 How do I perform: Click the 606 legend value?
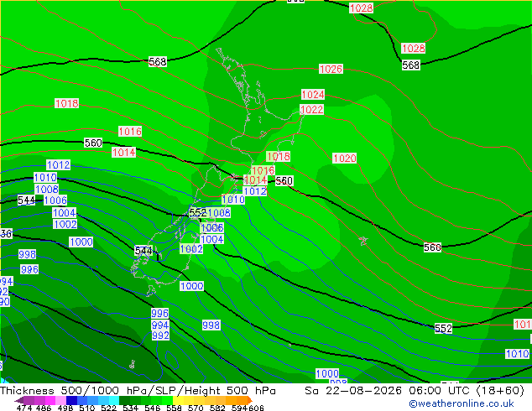[255, 408]
